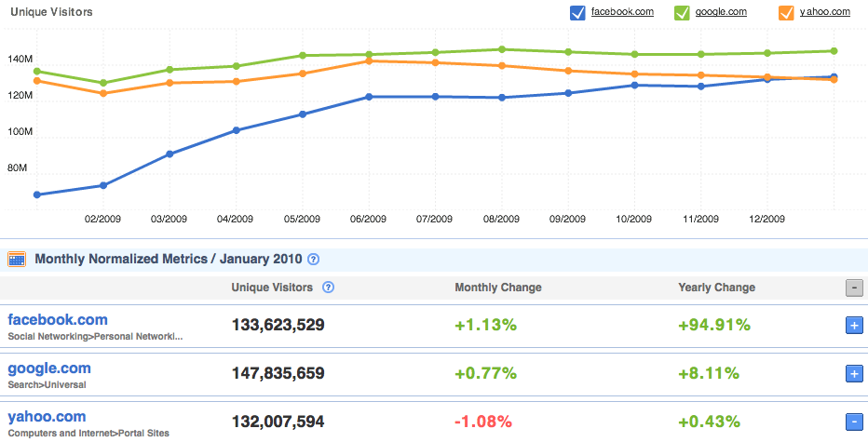Image resolution: width=868 pixels, height=442 pixels.
Task: Click facebook data point at 06/2009
Action: [369, 97]
